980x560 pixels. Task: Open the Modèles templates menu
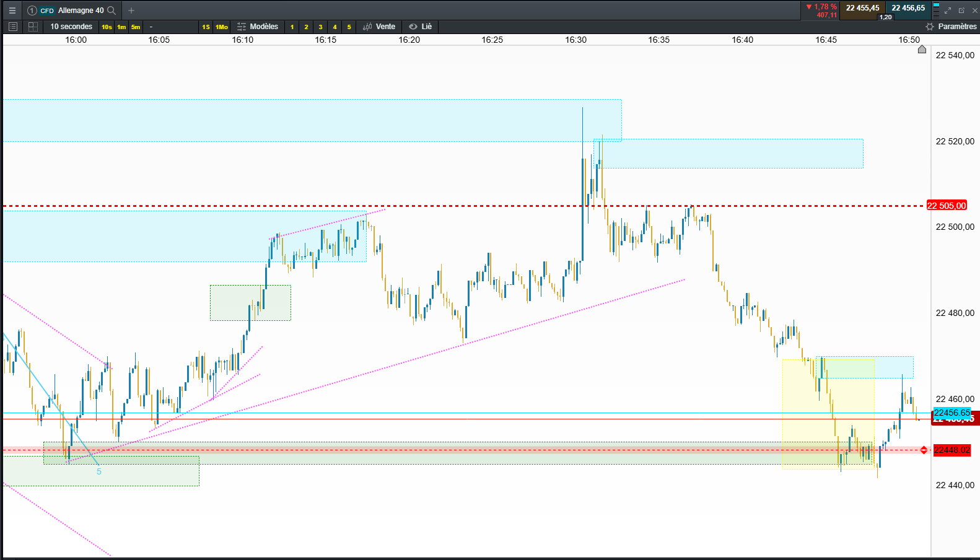[258, 27]
